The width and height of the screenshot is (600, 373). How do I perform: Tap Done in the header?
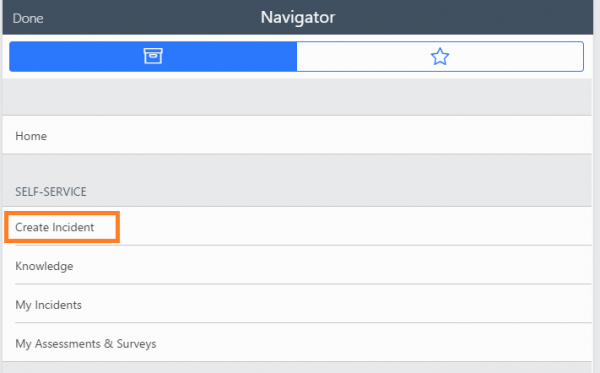tap(28, 18)
